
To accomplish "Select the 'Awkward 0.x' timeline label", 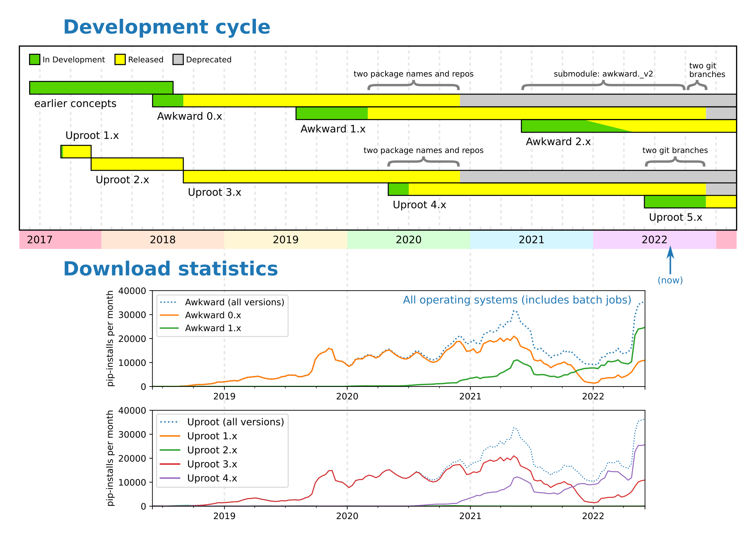I will [x=189, y=116].
